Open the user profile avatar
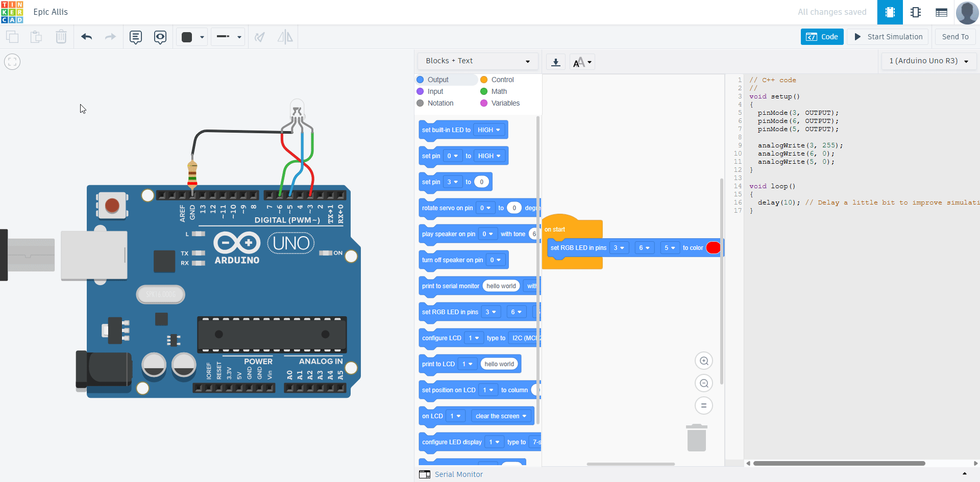 [967, 12]
